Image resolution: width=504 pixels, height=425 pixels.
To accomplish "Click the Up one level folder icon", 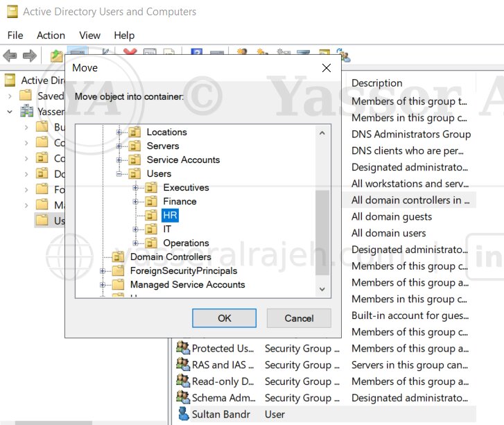I will [57, 56].
